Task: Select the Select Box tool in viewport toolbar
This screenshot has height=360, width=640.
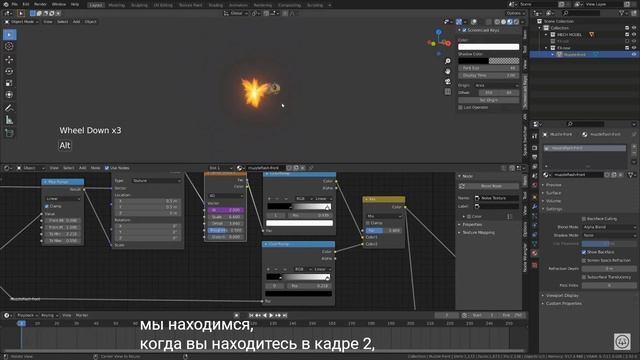Action: (9, 35)
